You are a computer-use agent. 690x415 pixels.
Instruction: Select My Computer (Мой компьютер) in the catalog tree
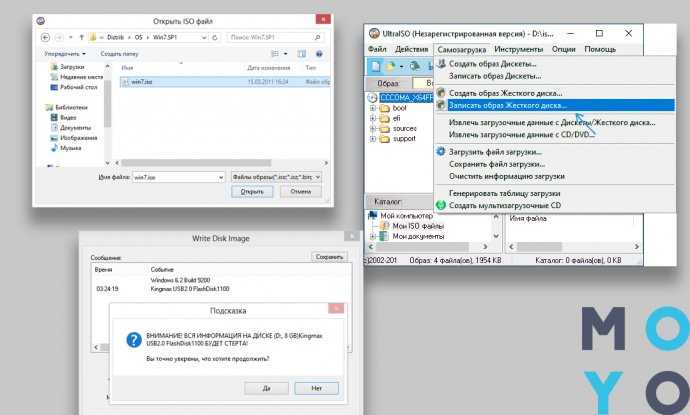point(406,216)
